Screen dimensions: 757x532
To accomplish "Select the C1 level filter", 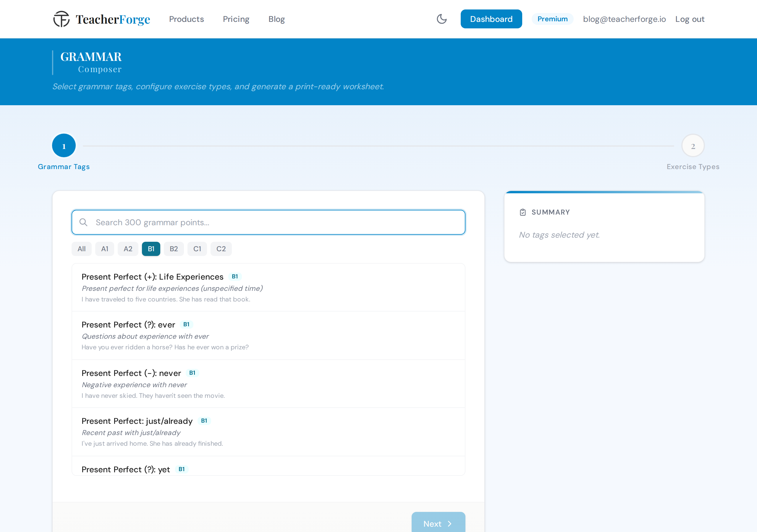I will coord(197,249).
